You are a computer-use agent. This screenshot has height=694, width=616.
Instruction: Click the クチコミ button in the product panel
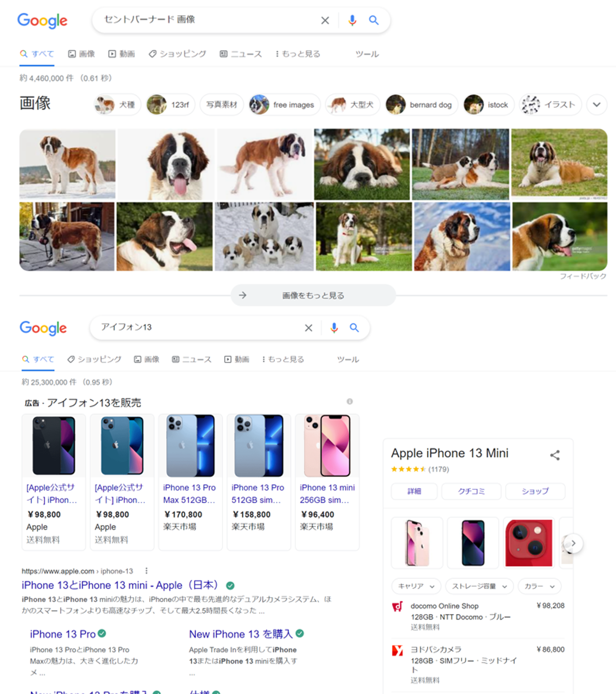(x=471, y=491)
